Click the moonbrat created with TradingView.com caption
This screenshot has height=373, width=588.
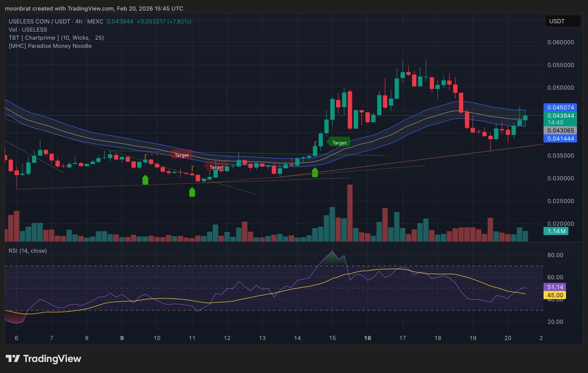pos(95,8)
